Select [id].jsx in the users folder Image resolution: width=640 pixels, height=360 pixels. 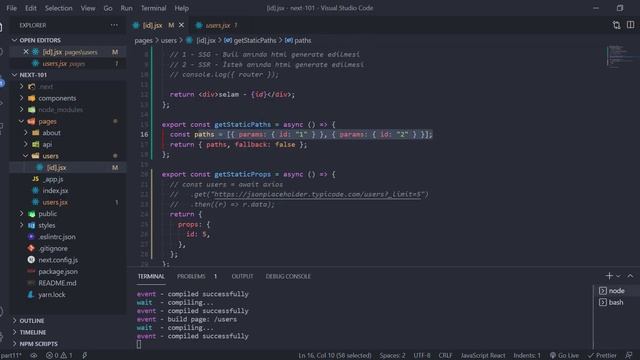(56, 167)
